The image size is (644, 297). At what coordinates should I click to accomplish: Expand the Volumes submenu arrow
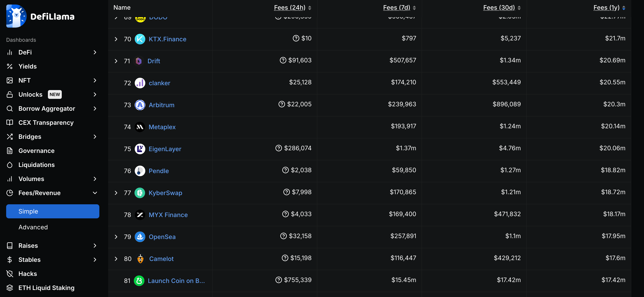[x=95, y=179]
